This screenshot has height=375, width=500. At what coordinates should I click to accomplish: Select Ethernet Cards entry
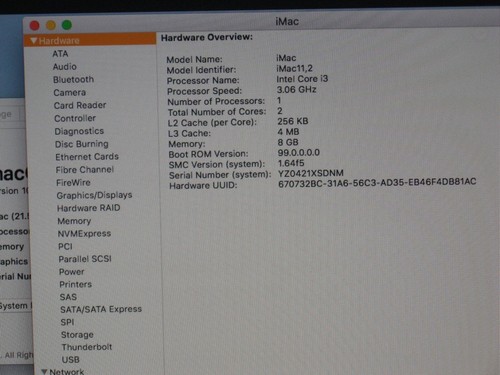pyautogui.click(x=87, y=157)
